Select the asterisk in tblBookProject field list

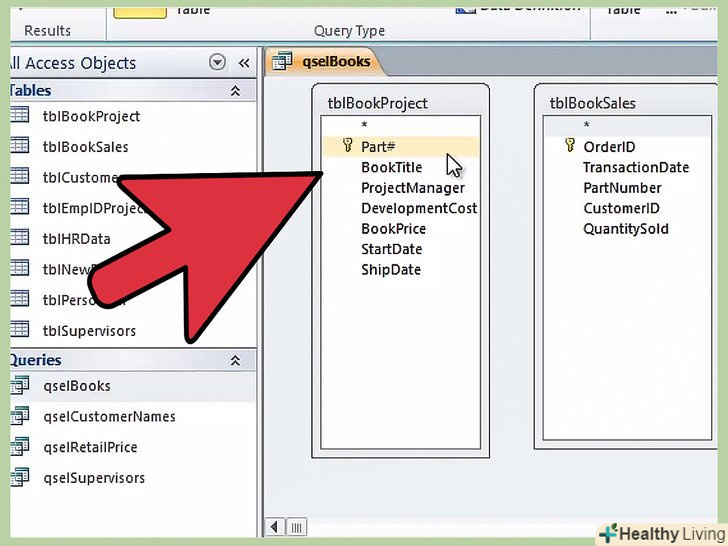pyautogui.click(x=364, y=125)
